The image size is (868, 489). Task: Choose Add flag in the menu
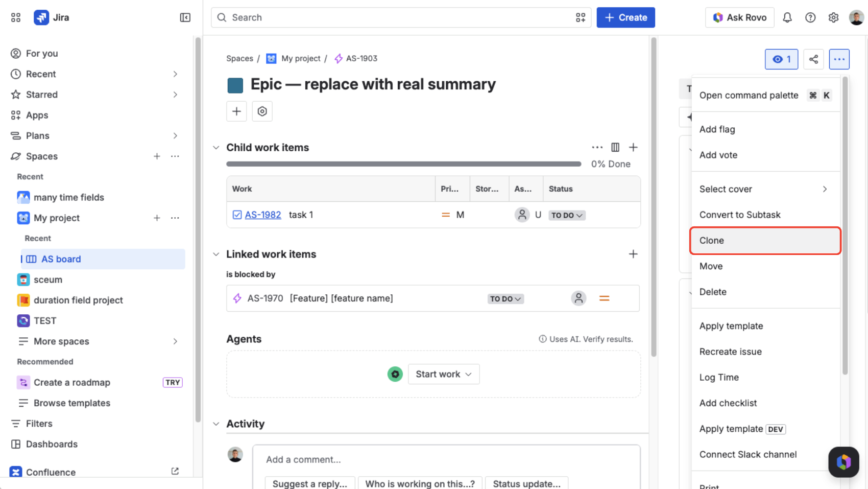(x=765, y=129)
